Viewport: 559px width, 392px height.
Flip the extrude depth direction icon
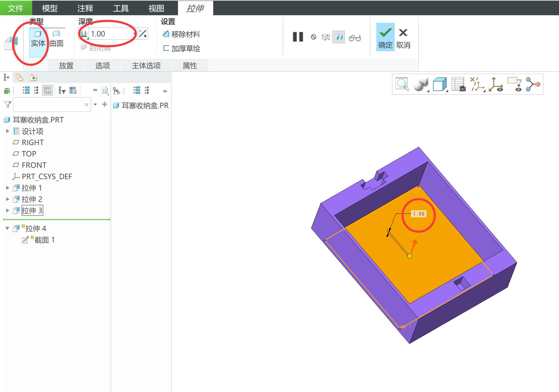(143, 34)
